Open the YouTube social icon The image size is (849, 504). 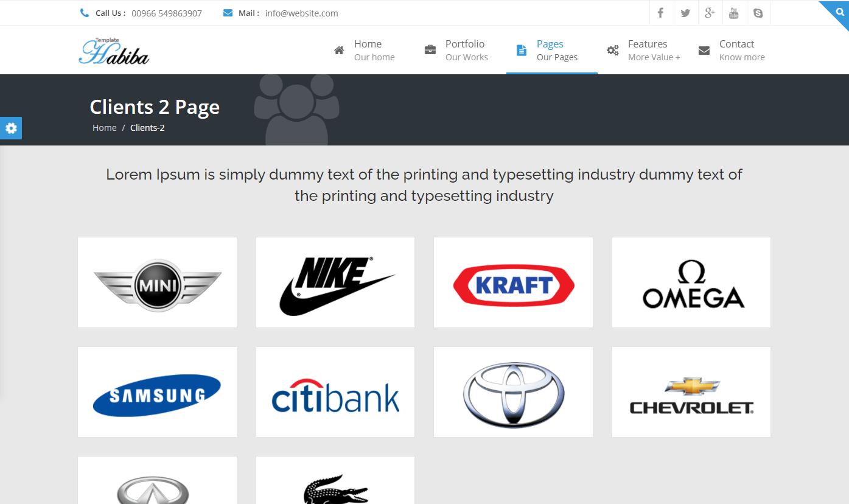(x=734, y=13)
